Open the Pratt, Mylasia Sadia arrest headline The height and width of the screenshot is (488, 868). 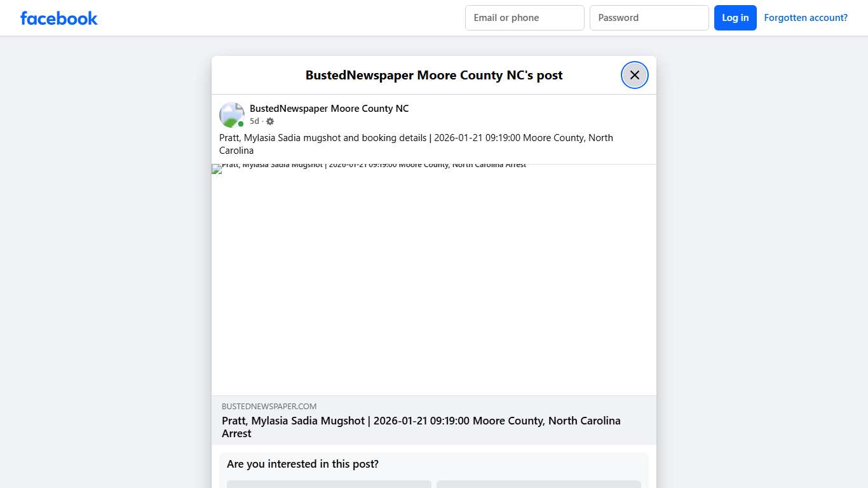pos(421,427)
